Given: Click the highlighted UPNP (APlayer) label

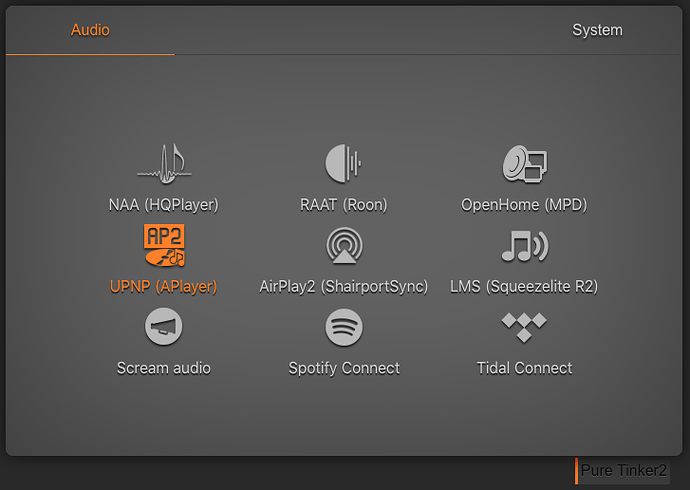Looking at the screenshot, I should coord(164,287).
